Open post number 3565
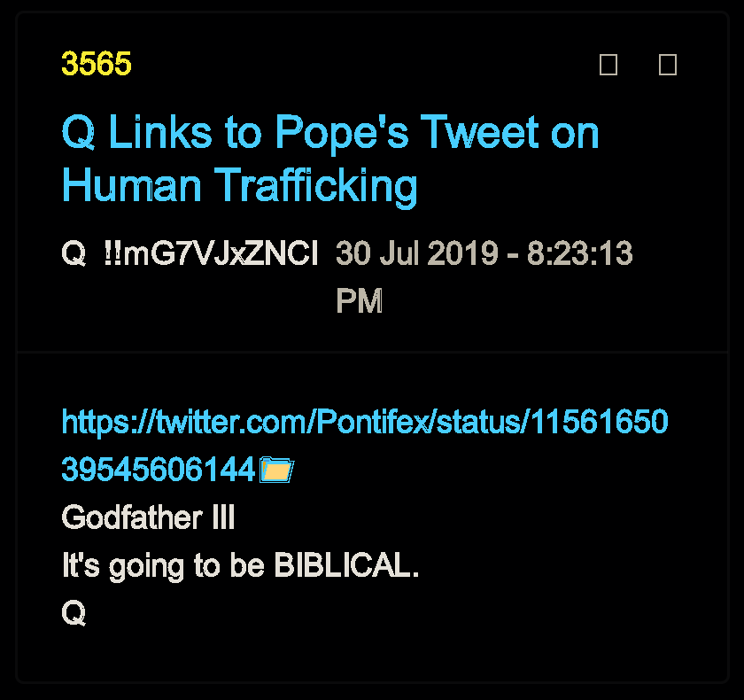Viewport: 744px width, 700px height. 97,64
